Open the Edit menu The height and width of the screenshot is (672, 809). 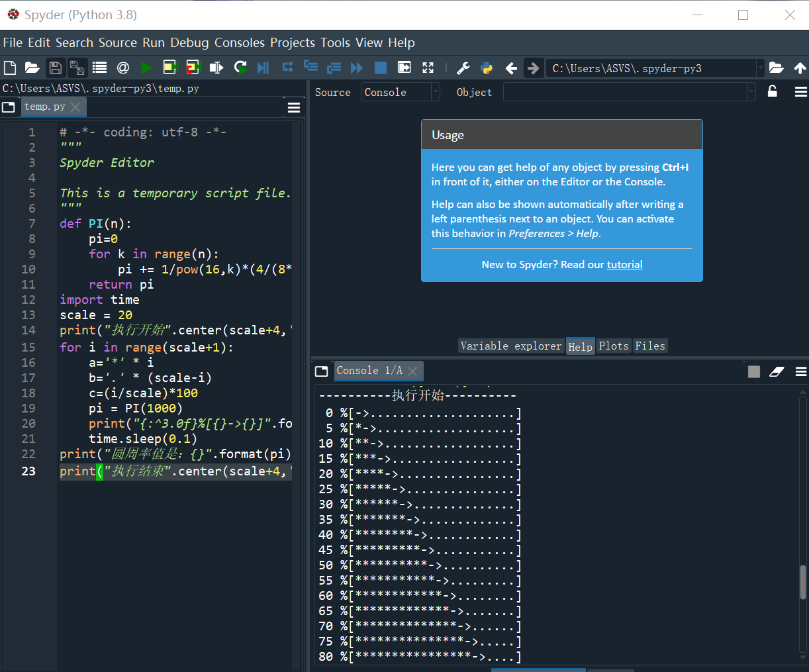[x=39, y=42]
